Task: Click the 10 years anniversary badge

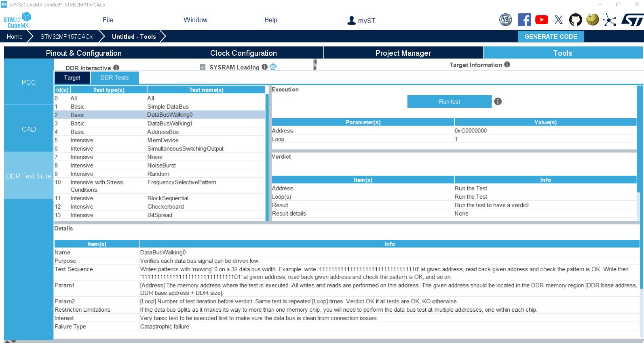Action: (x=506, y=20)
